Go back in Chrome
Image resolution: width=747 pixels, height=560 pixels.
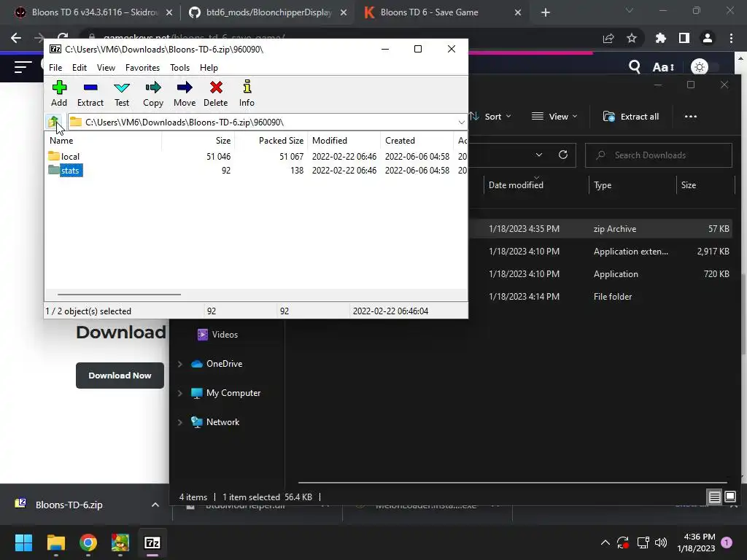point(16,38)
